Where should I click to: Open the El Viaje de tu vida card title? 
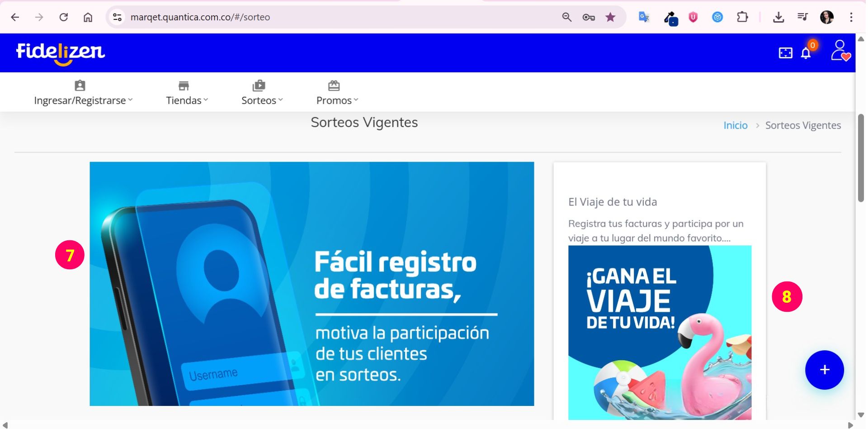[613, 202]
